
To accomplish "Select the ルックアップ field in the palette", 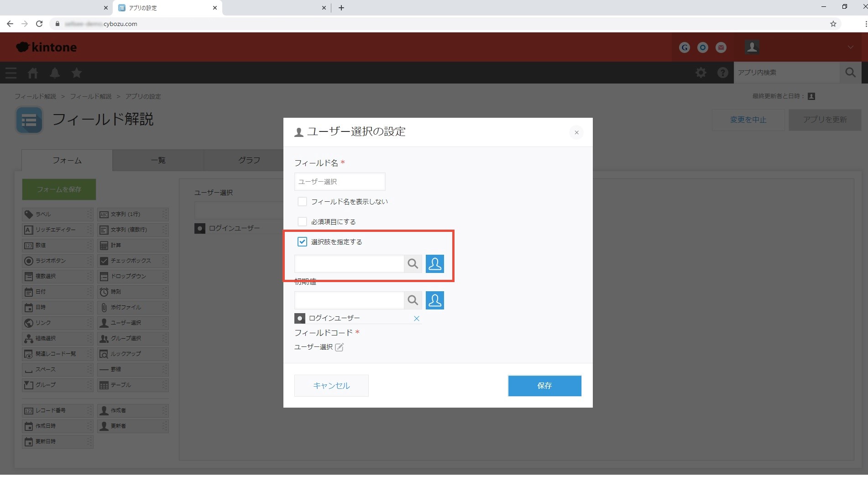I will (x=133, y=354).
